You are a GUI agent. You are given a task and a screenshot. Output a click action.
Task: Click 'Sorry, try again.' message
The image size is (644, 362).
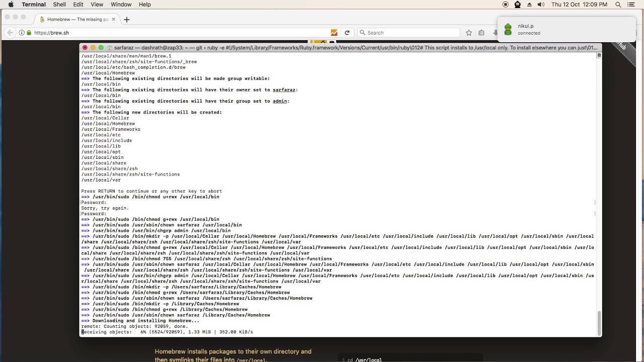pyautogui.click(x=105, y=208)
